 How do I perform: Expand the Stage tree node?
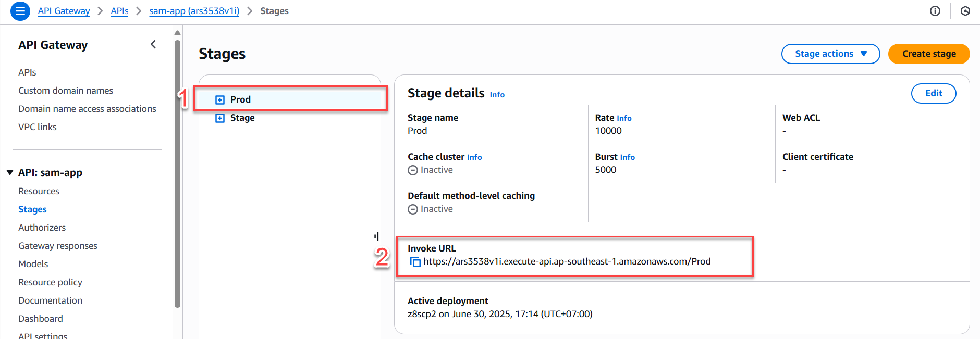(220, 118)
